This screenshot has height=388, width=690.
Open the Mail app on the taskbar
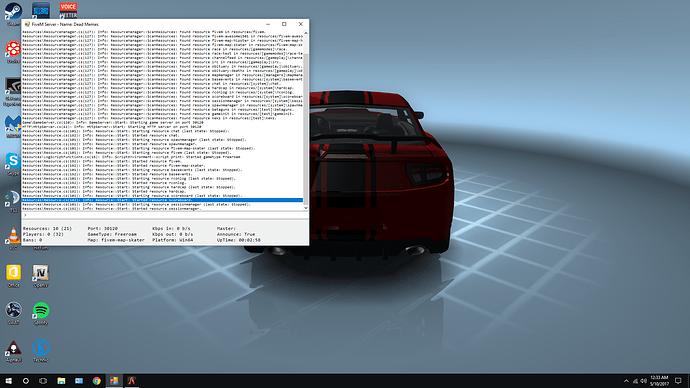point(79,381)
